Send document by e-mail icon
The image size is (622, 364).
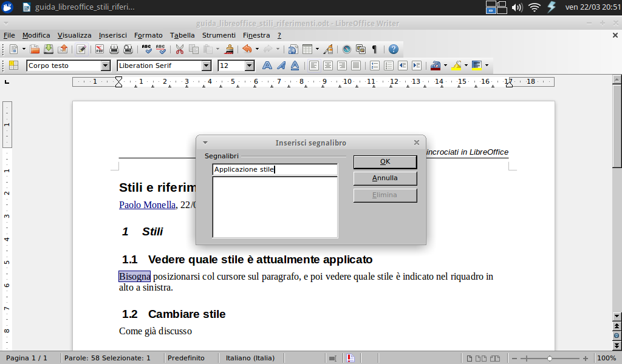(63, 49)
